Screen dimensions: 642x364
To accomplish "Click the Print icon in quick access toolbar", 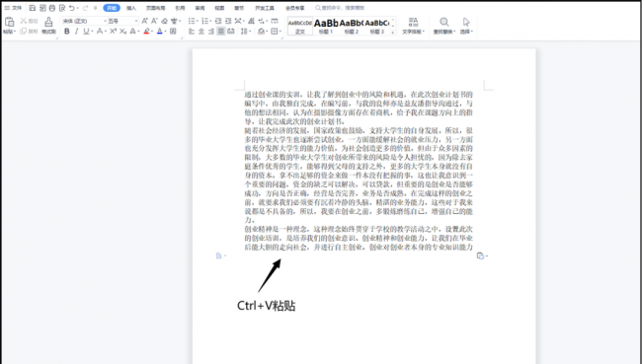I will point(52,8).
